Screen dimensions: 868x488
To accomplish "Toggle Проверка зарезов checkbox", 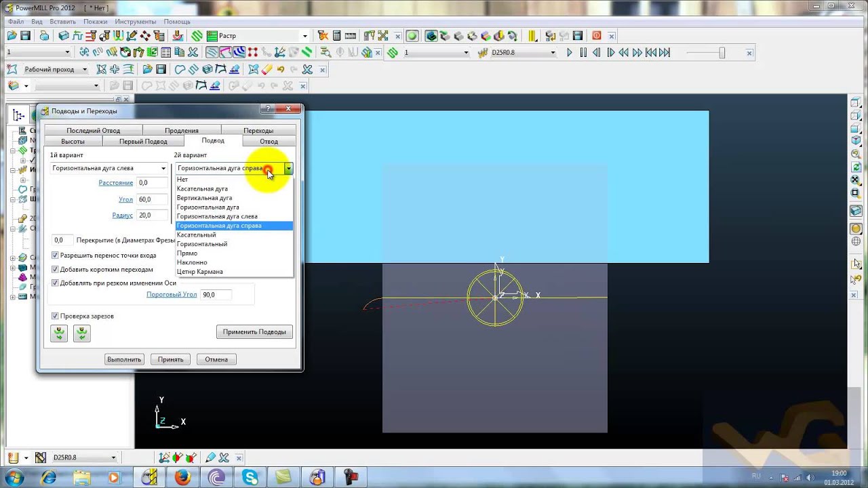I will point(55,316).
